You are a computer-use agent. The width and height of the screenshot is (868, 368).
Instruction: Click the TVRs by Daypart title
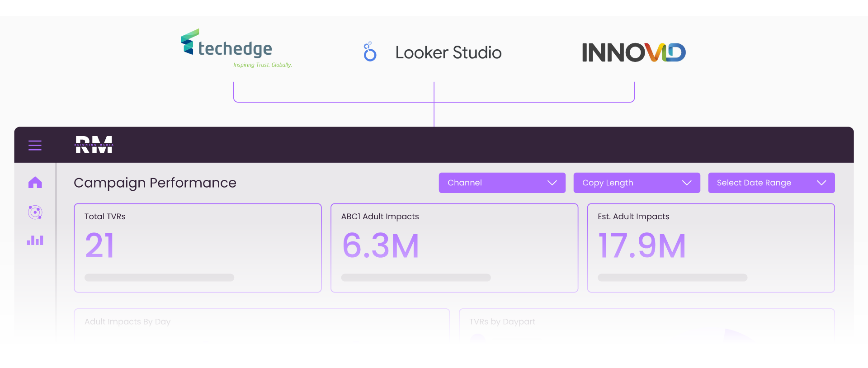pyautogui.click(x=502, y=321)
